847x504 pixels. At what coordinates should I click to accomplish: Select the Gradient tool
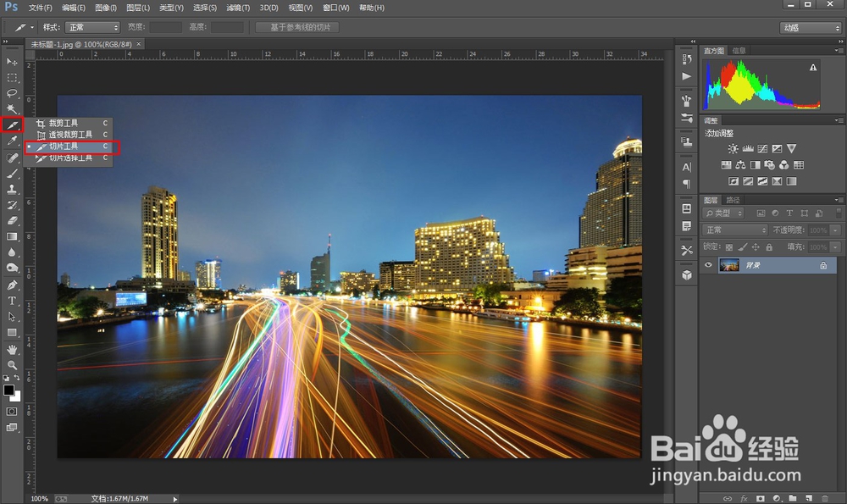pos(12,236)
